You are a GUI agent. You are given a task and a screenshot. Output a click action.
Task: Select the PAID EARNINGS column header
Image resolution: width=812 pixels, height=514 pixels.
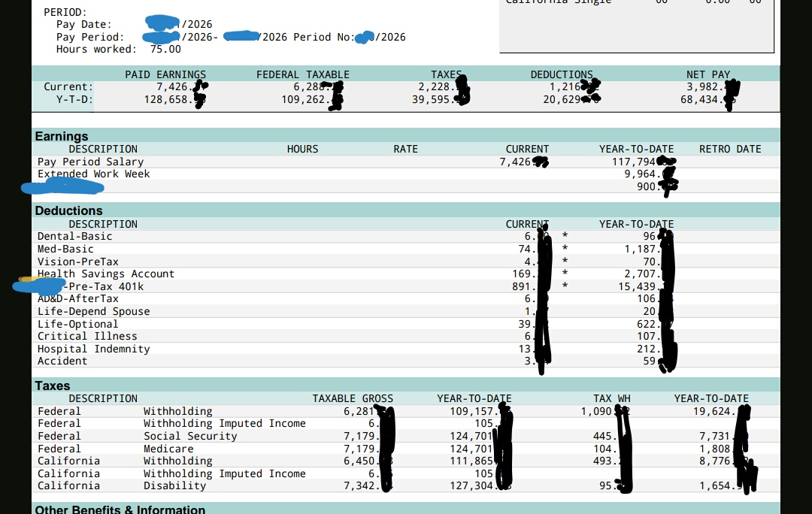coord(165,74)
